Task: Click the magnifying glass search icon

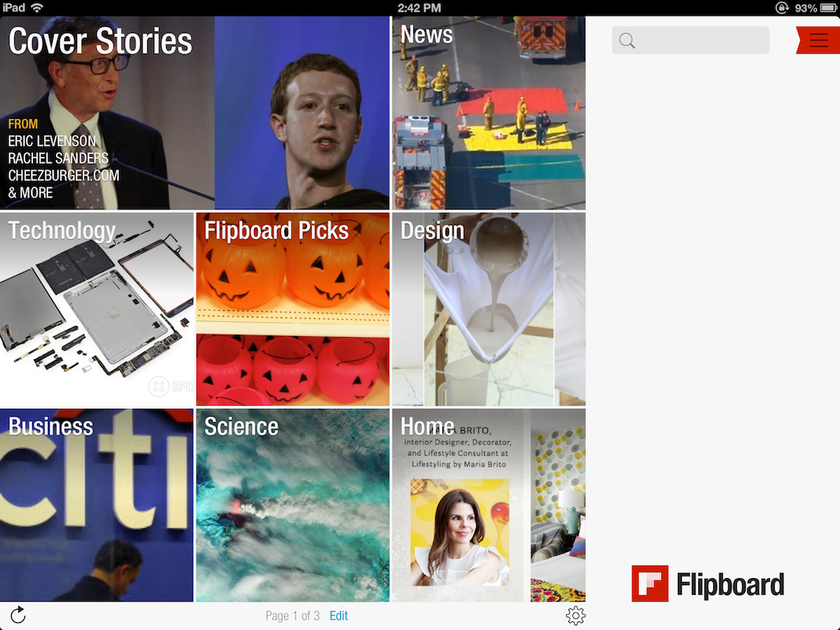Action: coord(627,41)
